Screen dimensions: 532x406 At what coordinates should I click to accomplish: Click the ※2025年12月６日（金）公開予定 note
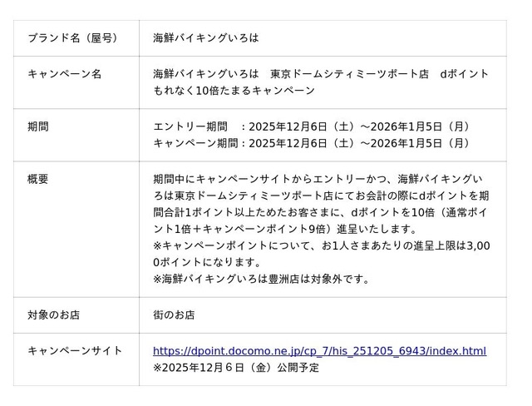(x=235, y=367)
